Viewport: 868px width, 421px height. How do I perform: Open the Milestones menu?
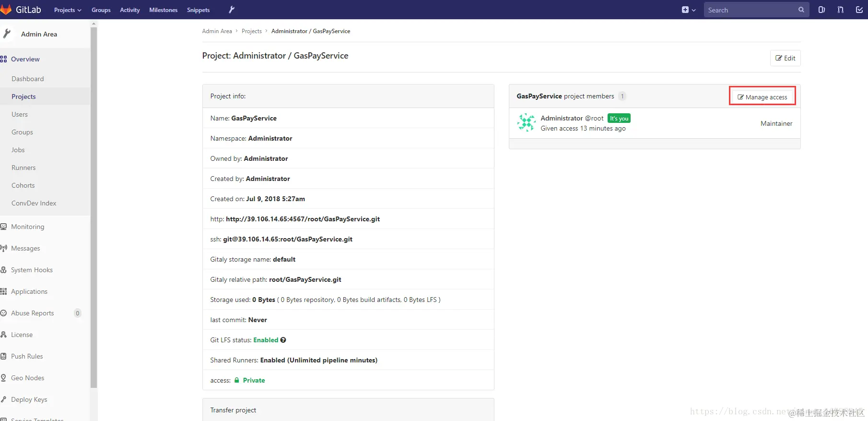pos(164,10)
